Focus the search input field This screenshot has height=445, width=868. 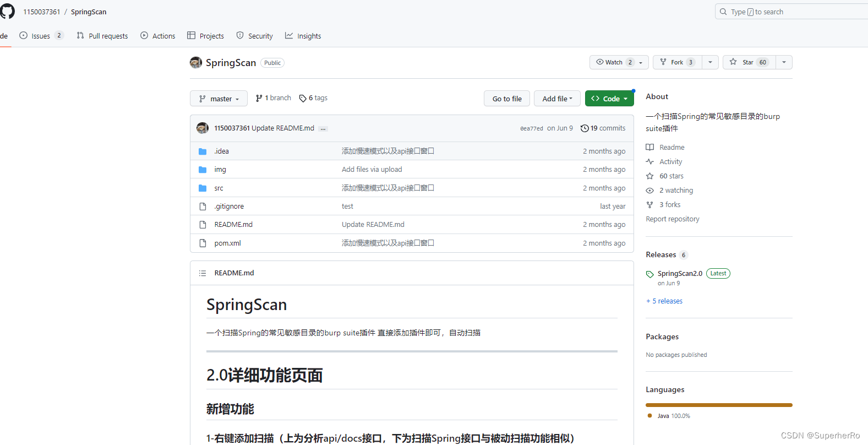(x=791, y=12)
